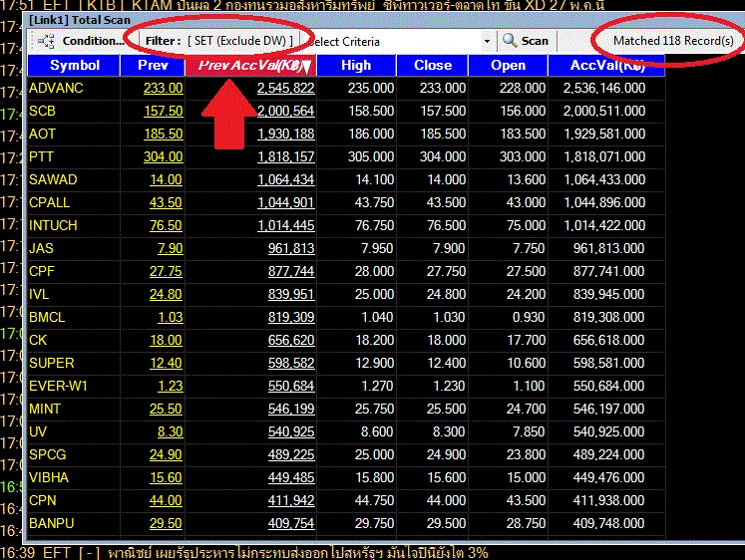This screenshot has height=560, width=745.
Task: Click PTT Prev price 304.00
Action: tap(163, 156)
